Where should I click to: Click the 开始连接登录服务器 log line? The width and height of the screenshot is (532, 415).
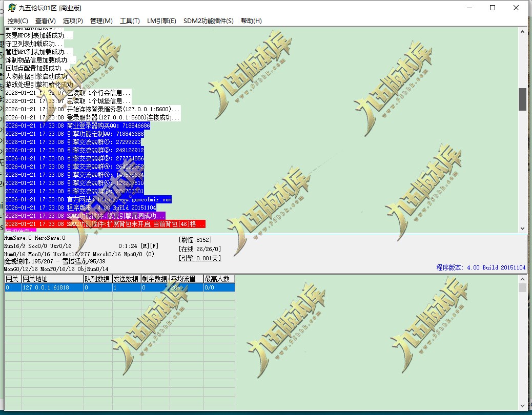point(93,109)
